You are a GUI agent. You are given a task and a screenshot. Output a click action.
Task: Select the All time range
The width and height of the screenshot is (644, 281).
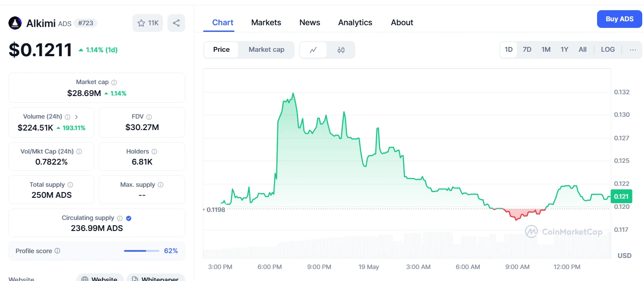tap(582, 50)
